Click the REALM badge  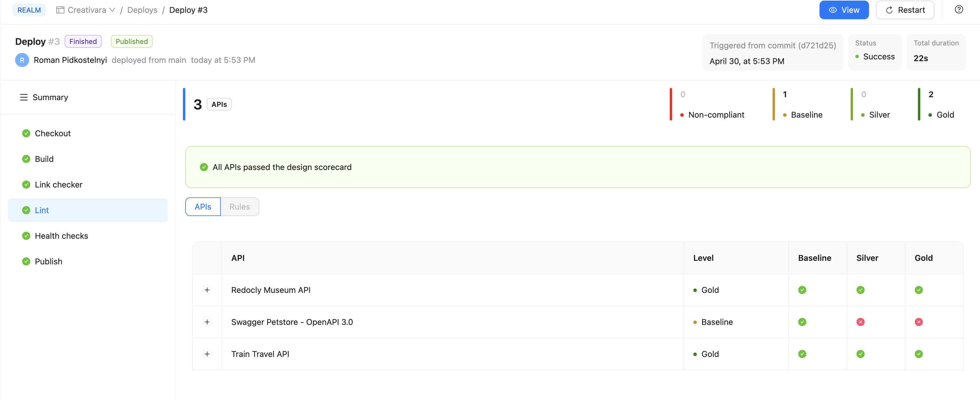(x=29, y=10)
